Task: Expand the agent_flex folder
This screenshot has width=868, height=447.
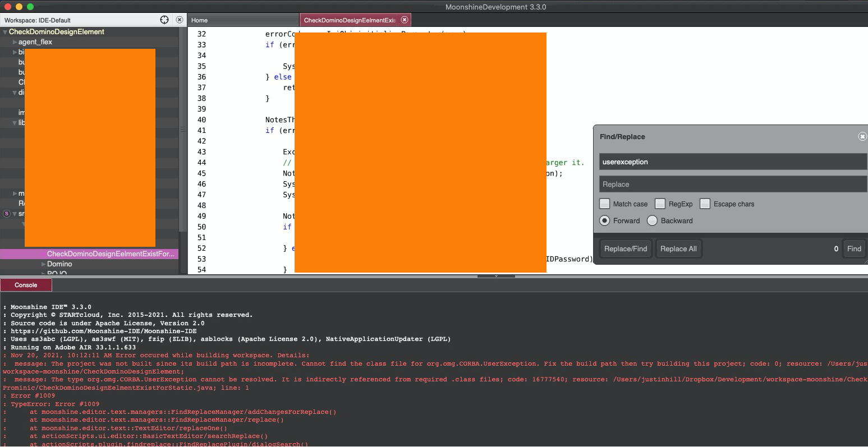Action: pos(15,42)
